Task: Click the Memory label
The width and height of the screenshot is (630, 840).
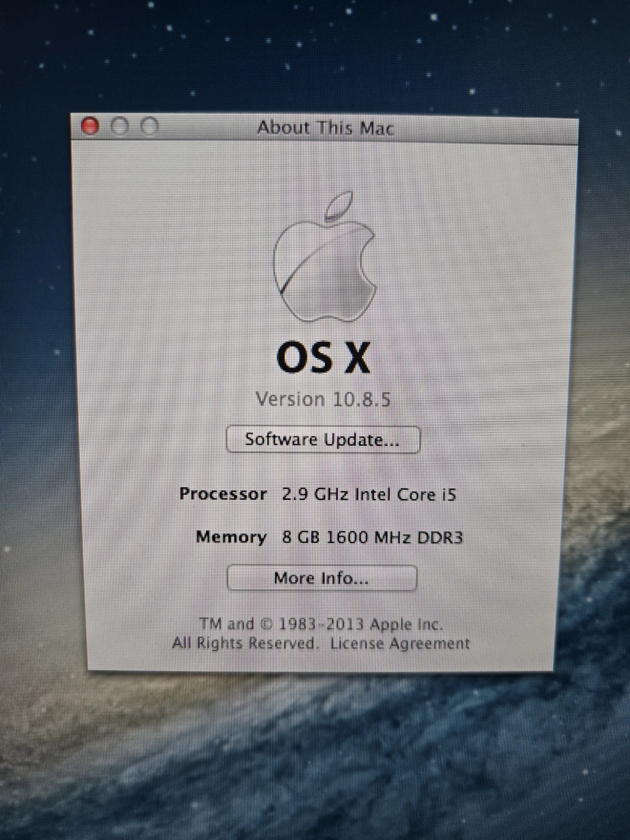Action: coord(231,537)
